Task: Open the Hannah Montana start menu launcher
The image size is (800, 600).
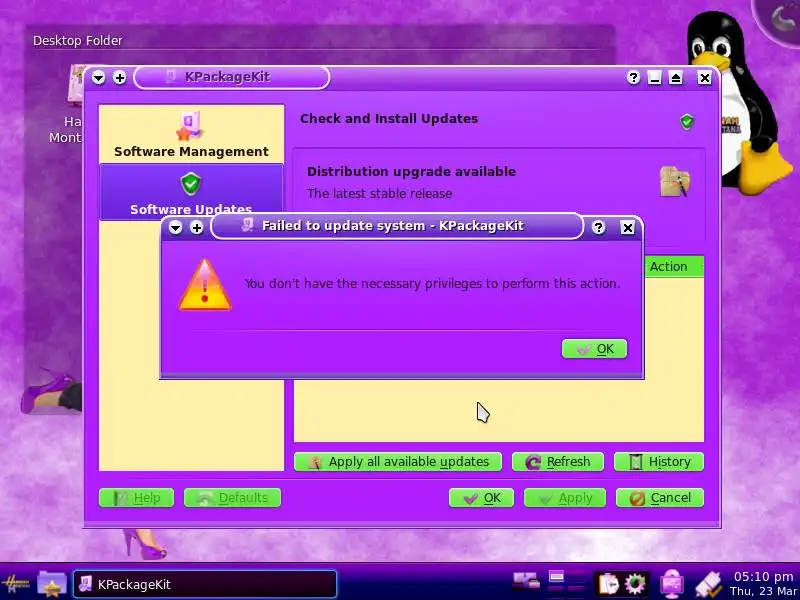Action: click(16, 584)
